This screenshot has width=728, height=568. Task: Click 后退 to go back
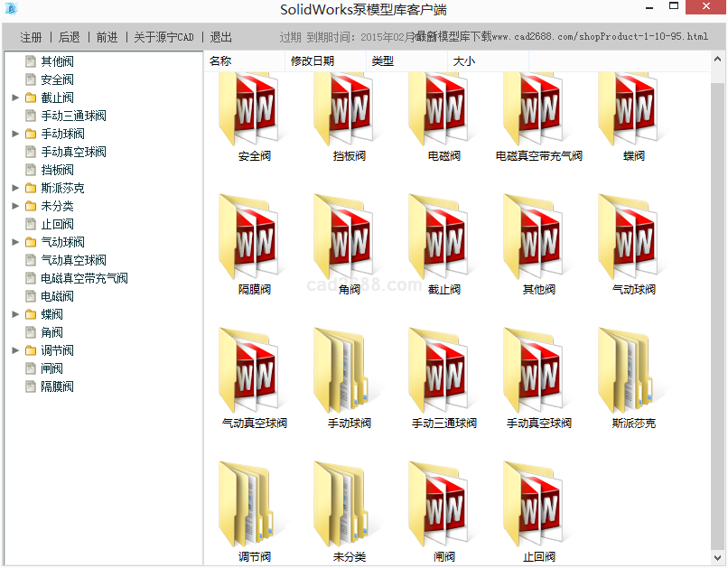[70, 37]
